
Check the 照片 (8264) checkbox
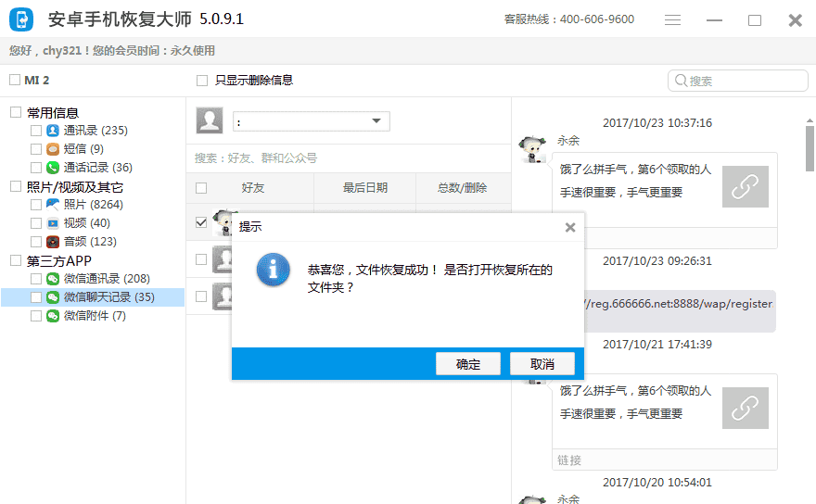[36, 205]
